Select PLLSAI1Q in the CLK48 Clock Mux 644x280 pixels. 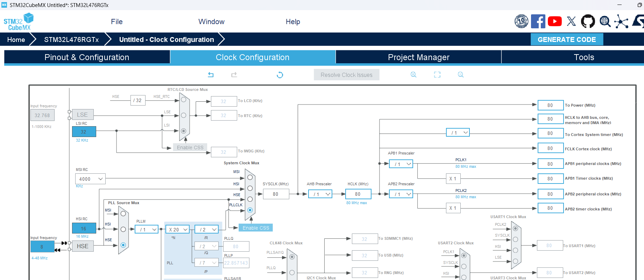pyautogui.click(x=292, y=257)
